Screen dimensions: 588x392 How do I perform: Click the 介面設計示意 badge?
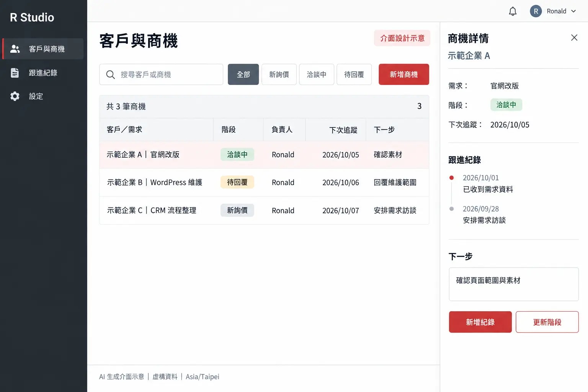[402, 38]
